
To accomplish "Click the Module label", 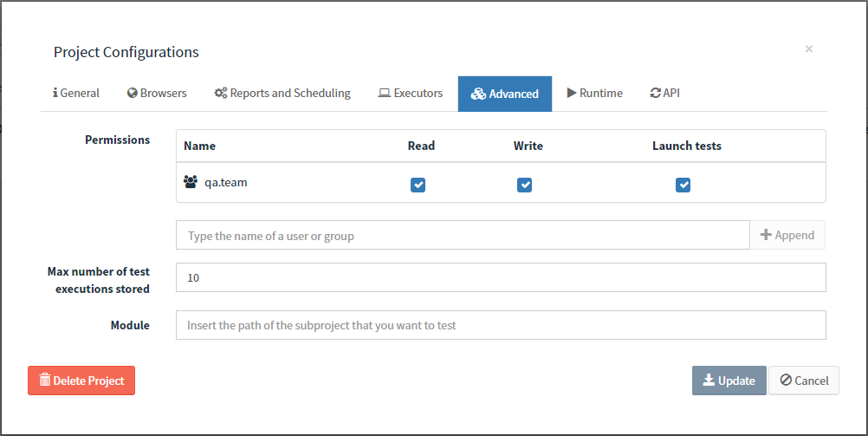I will point(130,325).
